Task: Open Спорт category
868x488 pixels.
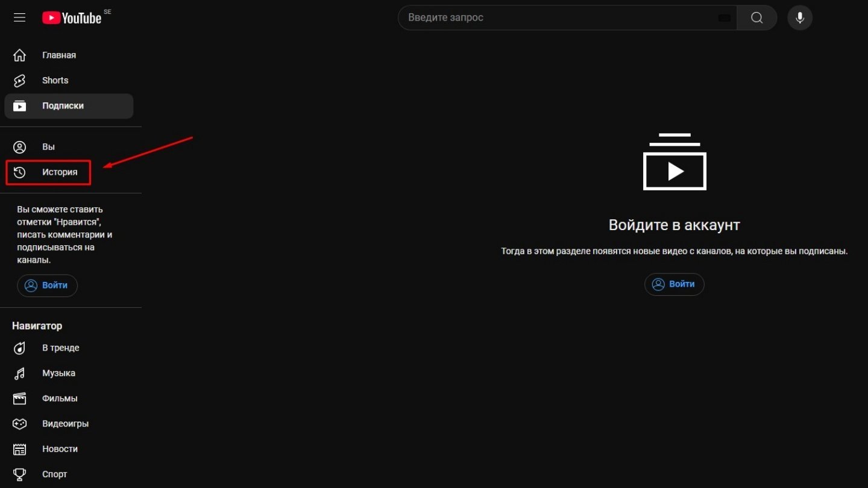Action: coord(69,475)
